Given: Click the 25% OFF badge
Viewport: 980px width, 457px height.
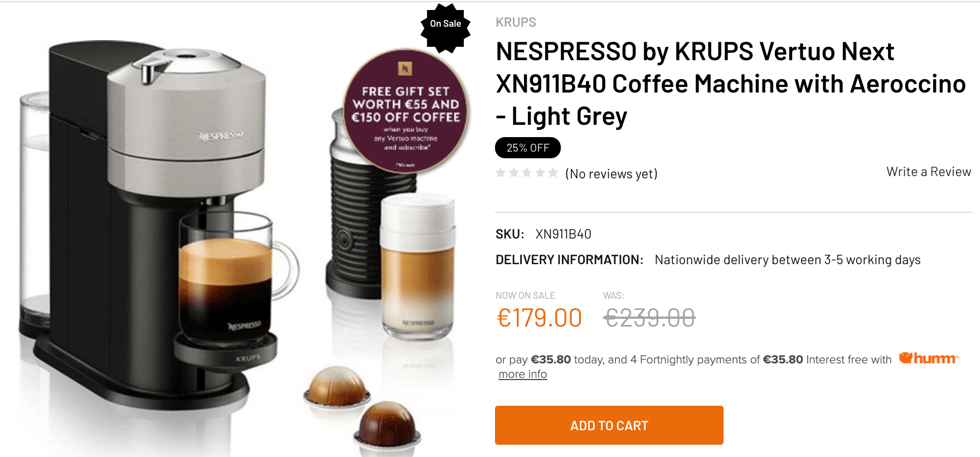Looking at the screenshot, I should (x=527, y=148).
